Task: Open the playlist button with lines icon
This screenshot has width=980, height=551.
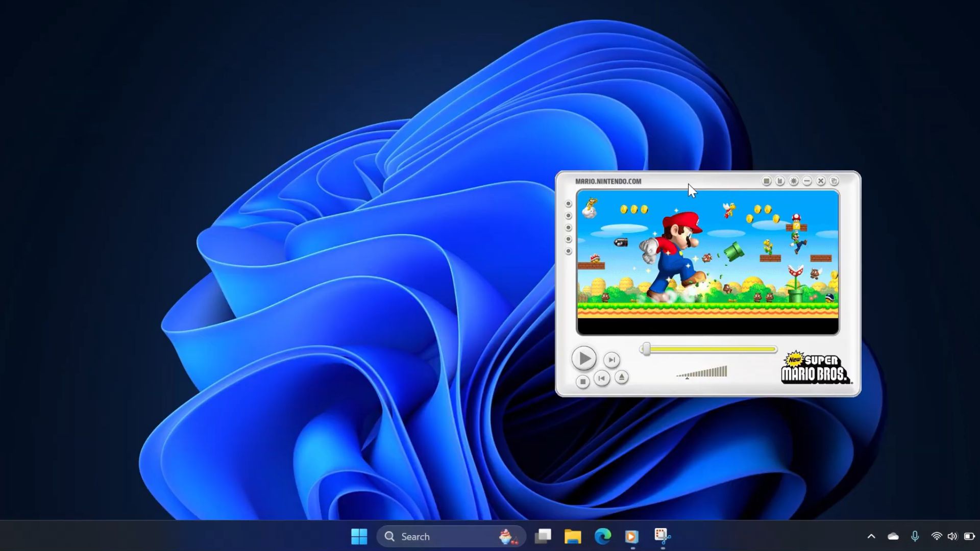Action: tap(766, 181)
